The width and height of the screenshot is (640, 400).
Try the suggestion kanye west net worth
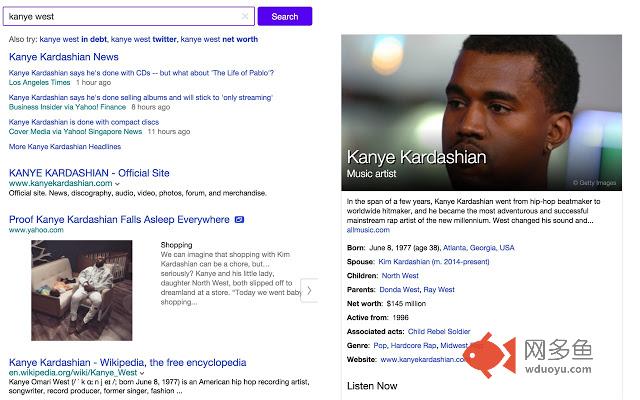pyautogui.click(x=219, y=39)
